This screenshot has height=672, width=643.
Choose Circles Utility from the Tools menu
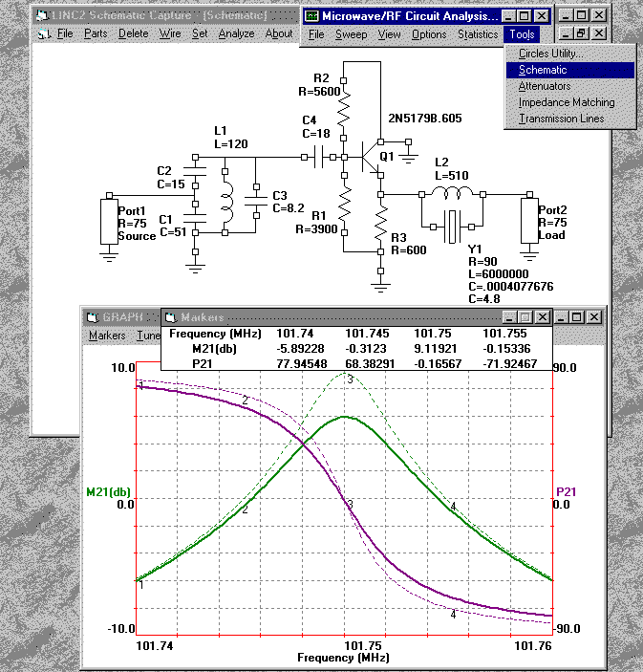click(x=550, y=54)
